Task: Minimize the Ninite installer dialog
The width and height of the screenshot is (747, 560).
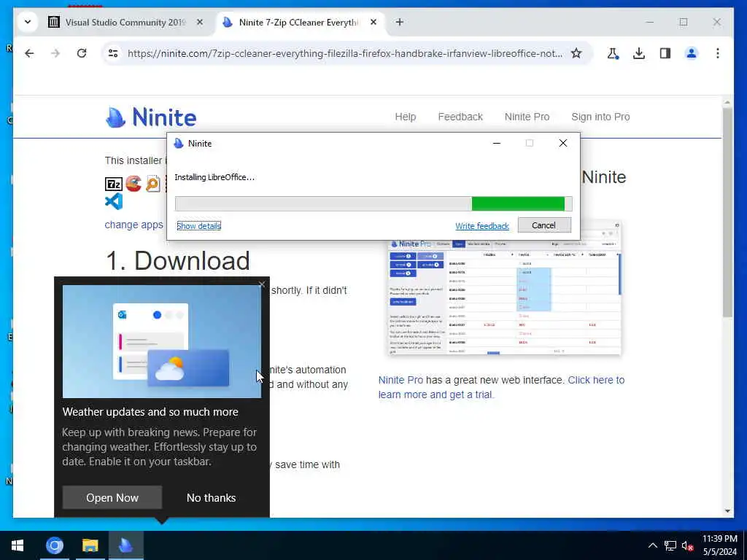Action: (x=496, y=144)
